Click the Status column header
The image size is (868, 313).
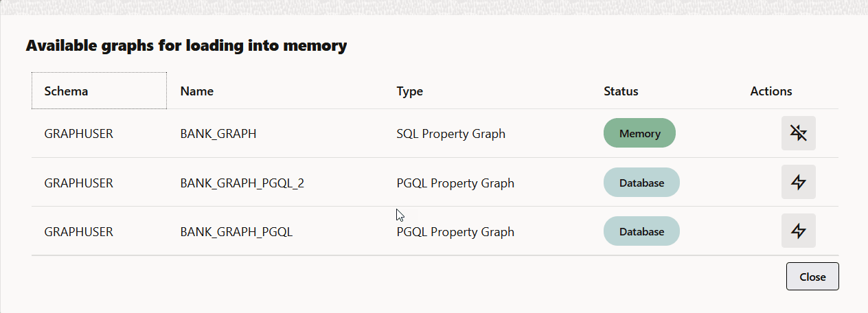point(621,91)
